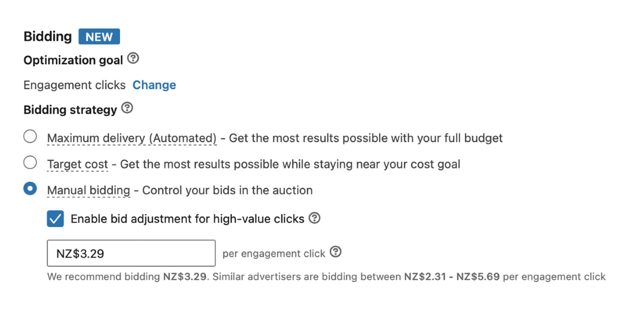644x310 pixels.
Task: Click underlined Maximum delivery (Automated) label text
Action: click(132, 138)
